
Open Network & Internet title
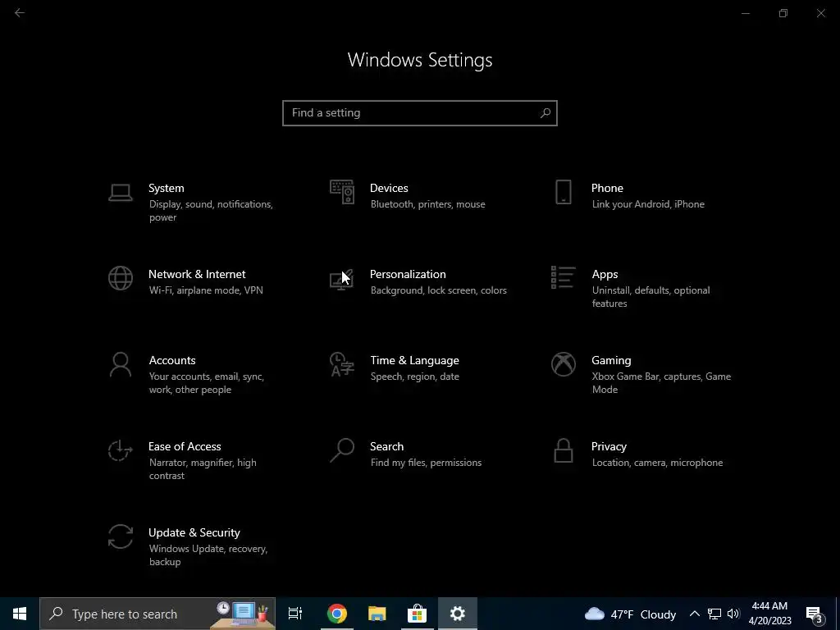click(197, 274)
